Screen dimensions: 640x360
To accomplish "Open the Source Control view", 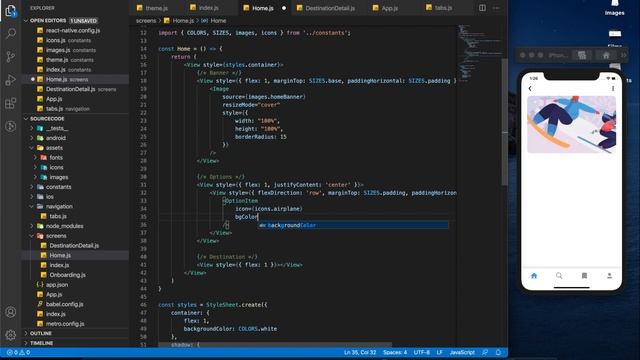I will pos(11,57).
